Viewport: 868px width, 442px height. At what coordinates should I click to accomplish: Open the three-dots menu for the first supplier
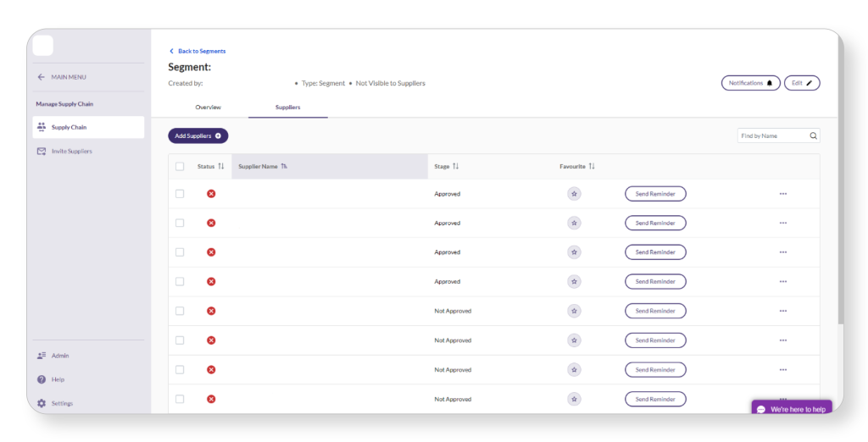[782, 194]
